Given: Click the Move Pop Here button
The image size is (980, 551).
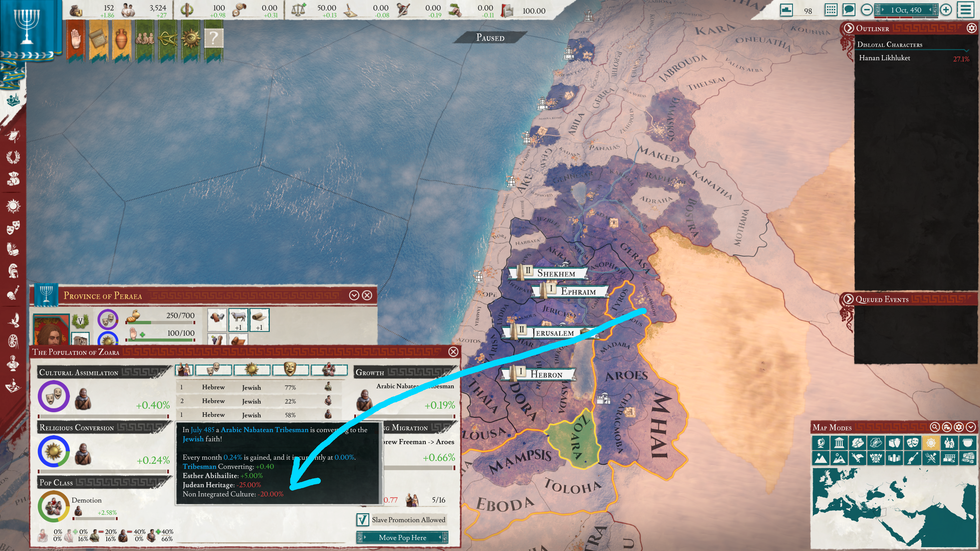Looking at the screenshot, I should pos(402,537).
